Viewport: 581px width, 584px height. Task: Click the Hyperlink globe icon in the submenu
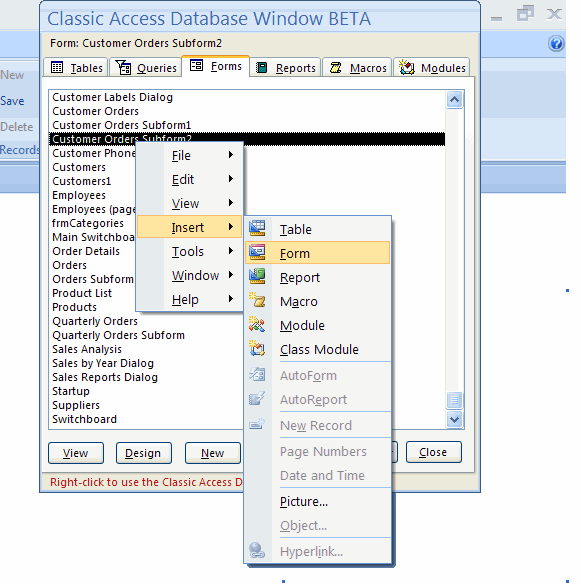(x=257, y=550)
